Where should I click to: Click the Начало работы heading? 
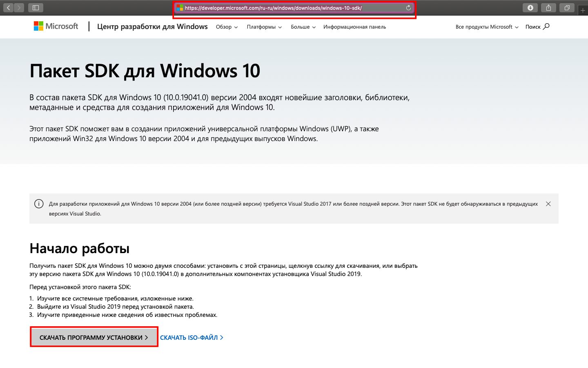[80, 248]
